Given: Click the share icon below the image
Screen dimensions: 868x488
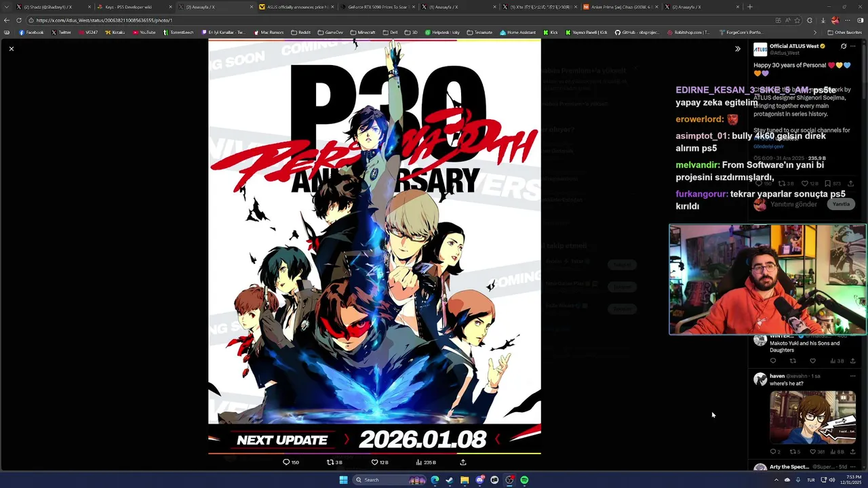Looking at the screenshot, I should pyautogui.click(x=463, y=462).
